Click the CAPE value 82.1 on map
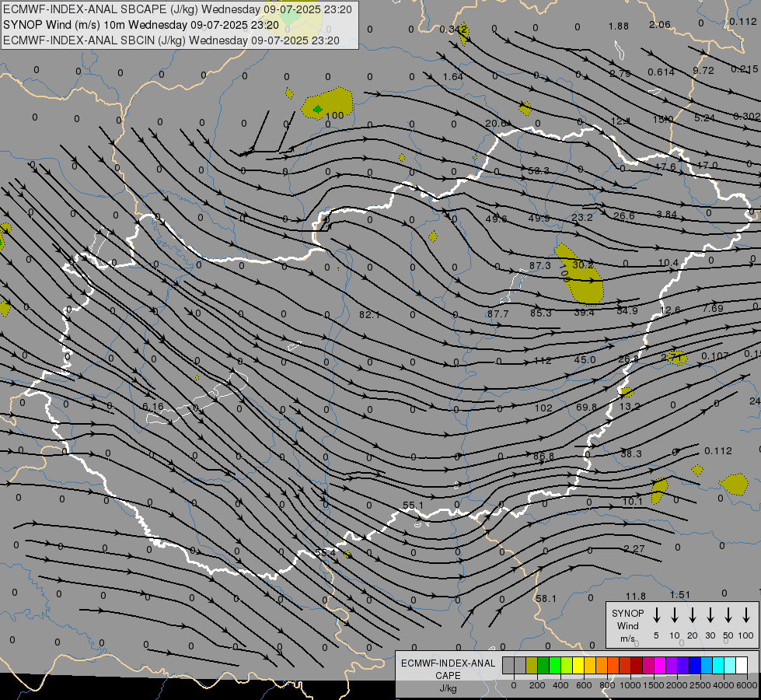Viewport: 761px width, 700px height. 369,315
